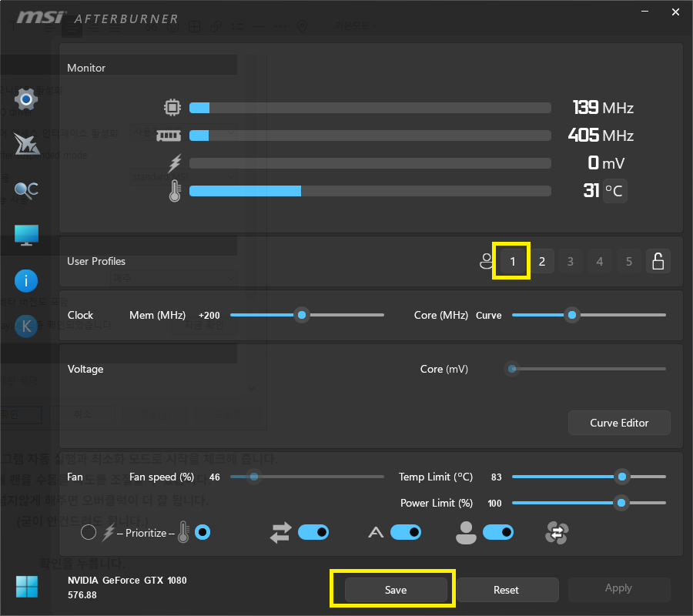Image resolution: width=693 pixels, height=616 pixels.
Task: Click the memory module icon in Monitor
Action: tap(169, 136)
